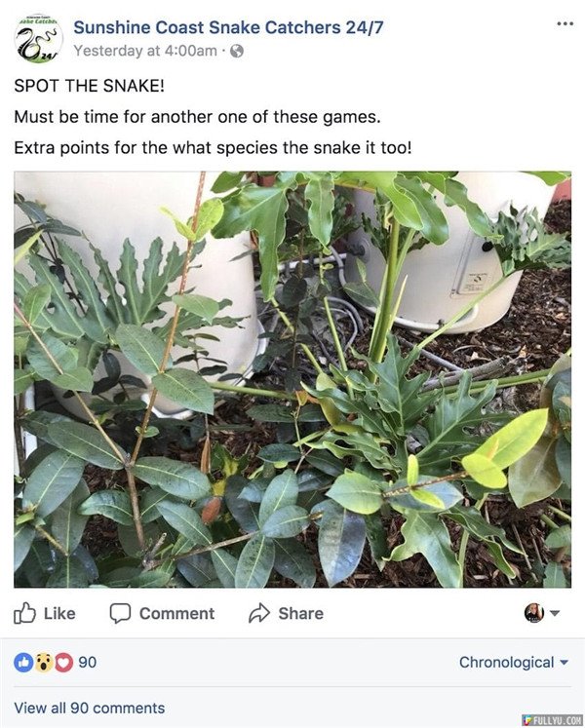Click the Wow reaction emoji icon
585x728 pixels.
pos(44,663)
